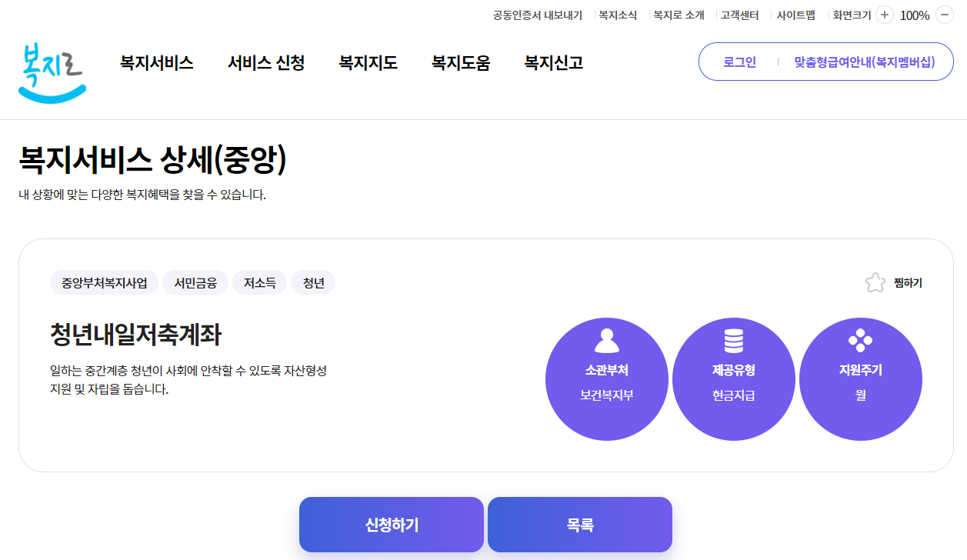Open the 복지서비스 menu
This screenshot has height=560, width=967.
tap(155, 63)
